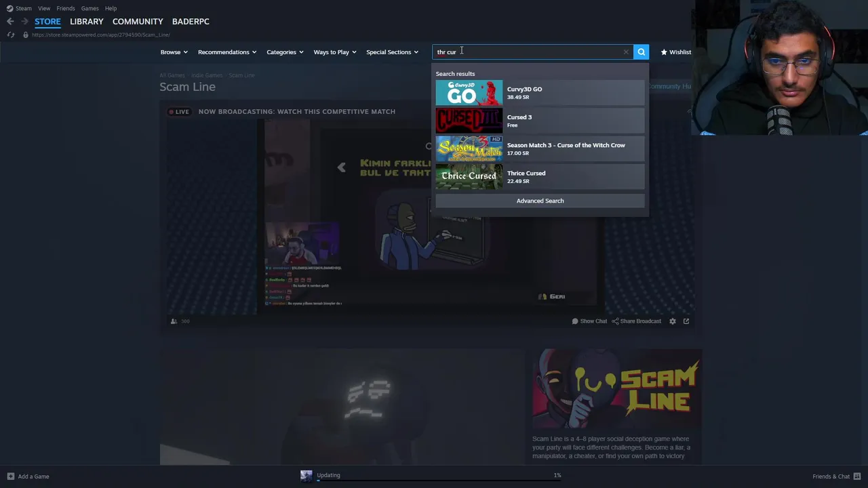Select Cursed 3 search result
The width and height of the screenshot is (868, 488).
pyautogui.click(x=540, y=121)
